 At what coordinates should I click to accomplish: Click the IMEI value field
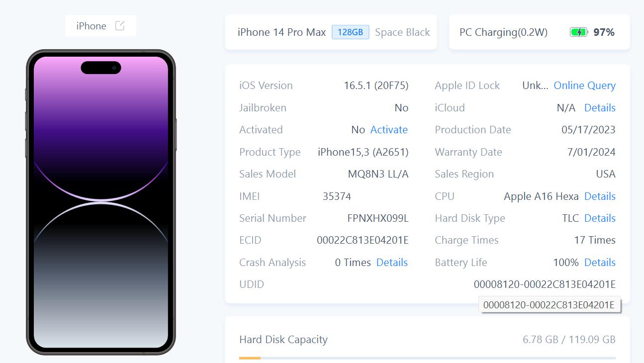pos(337,196)
